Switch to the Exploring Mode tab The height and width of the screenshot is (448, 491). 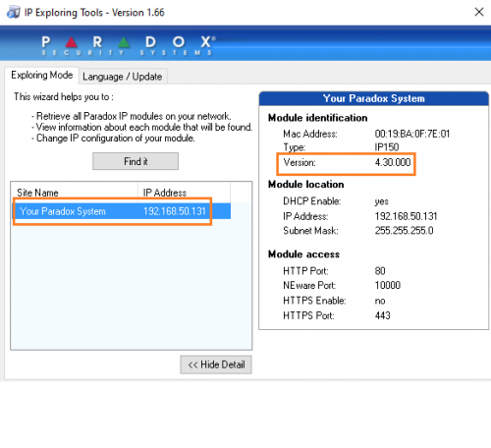tap(41, 75)
